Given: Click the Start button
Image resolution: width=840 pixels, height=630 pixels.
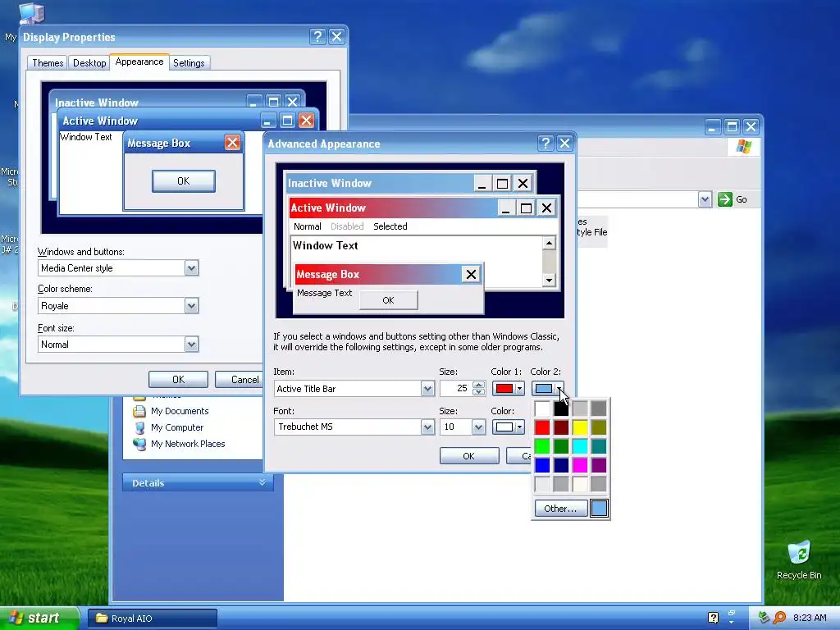Looking at the screenshot, I should click(39, 618).
